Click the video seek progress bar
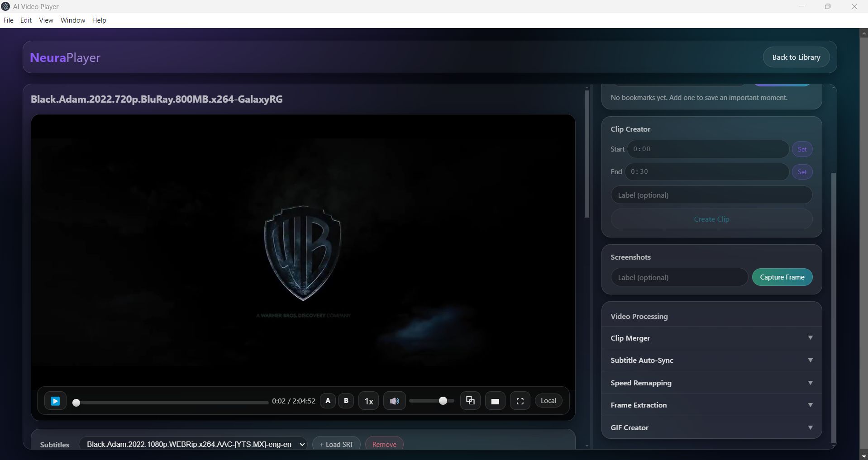Image resolution: width=868 pixels, height=460 pixels. click(x=171, y=402)
